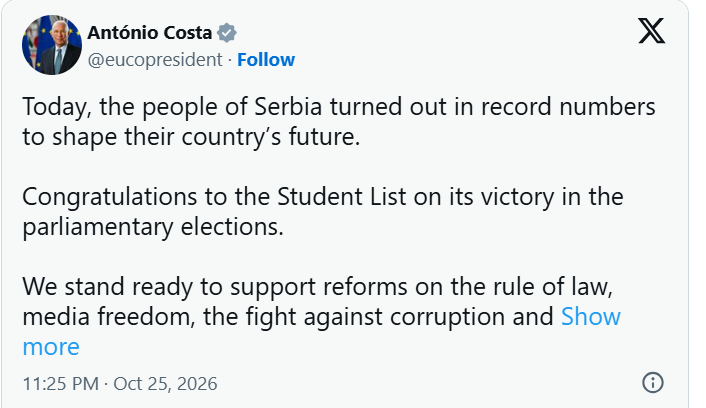This screenshot has width=706, height=408.
Task: Open the X logo in the top corner
Action: 651,31
